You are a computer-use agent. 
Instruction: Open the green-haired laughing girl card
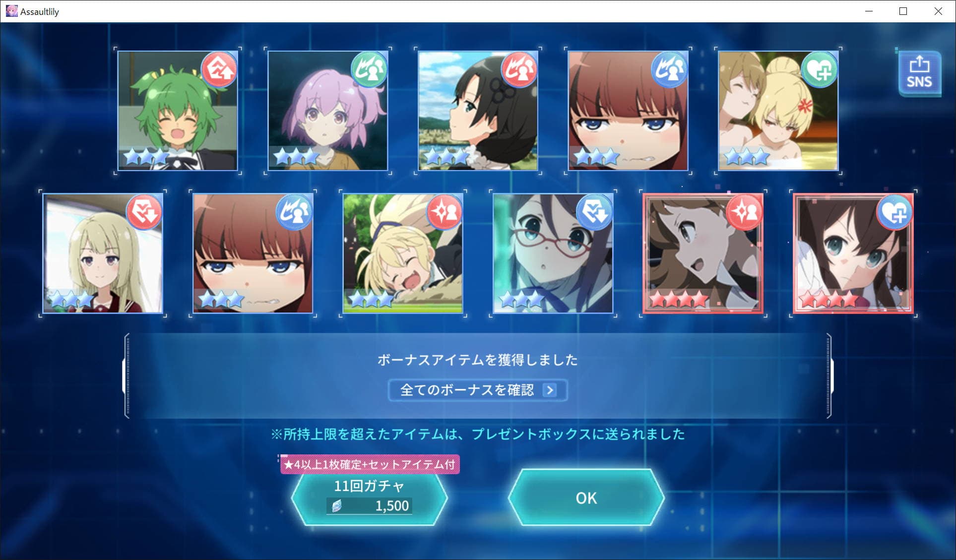[178, 111]
